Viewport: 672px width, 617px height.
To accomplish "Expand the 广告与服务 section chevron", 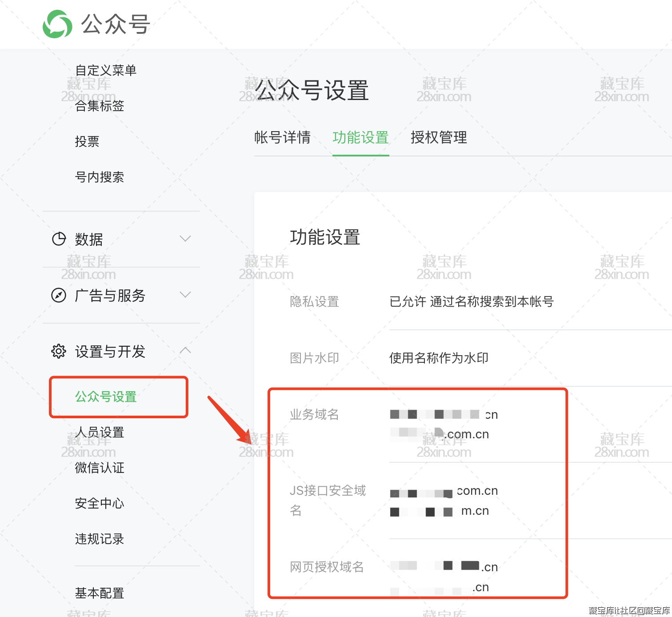I will tap(185, 295).
